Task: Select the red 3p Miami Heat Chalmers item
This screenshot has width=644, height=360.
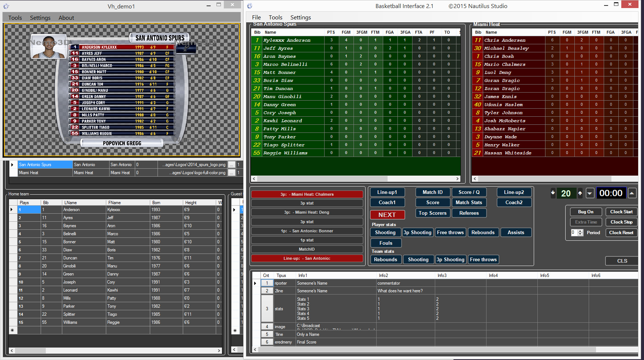Action: coord(307,194)
